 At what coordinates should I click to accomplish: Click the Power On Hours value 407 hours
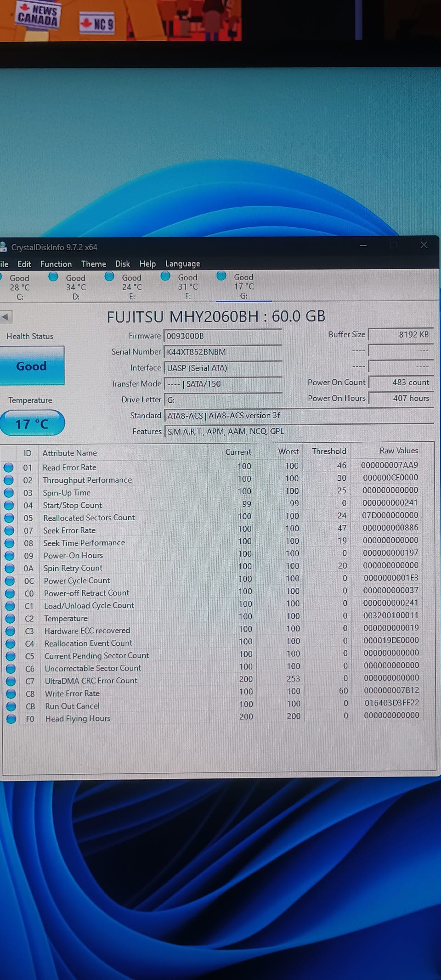(400, 399)
